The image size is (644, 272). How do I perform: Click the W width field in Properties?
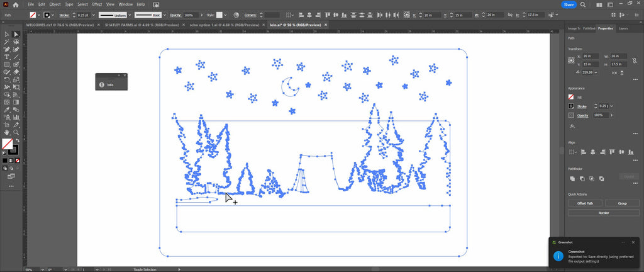click(x=619, y=56)
